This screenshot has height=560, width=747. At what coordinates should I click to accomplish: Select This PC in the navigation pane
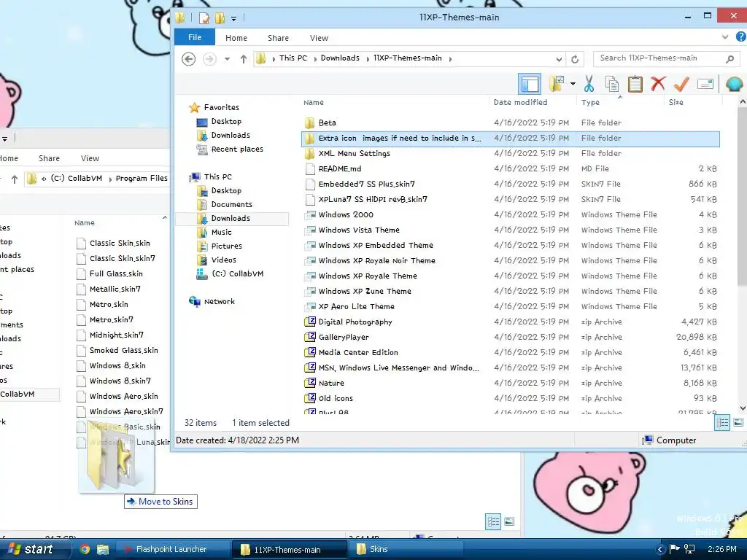pyautogui.click(x=217, y=176)
